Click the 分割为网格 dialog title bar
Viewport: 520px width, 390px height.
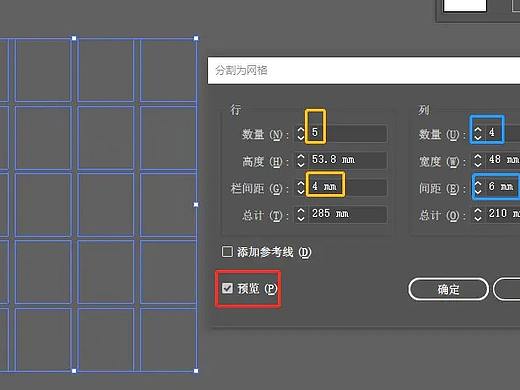[x=364, y=70]
